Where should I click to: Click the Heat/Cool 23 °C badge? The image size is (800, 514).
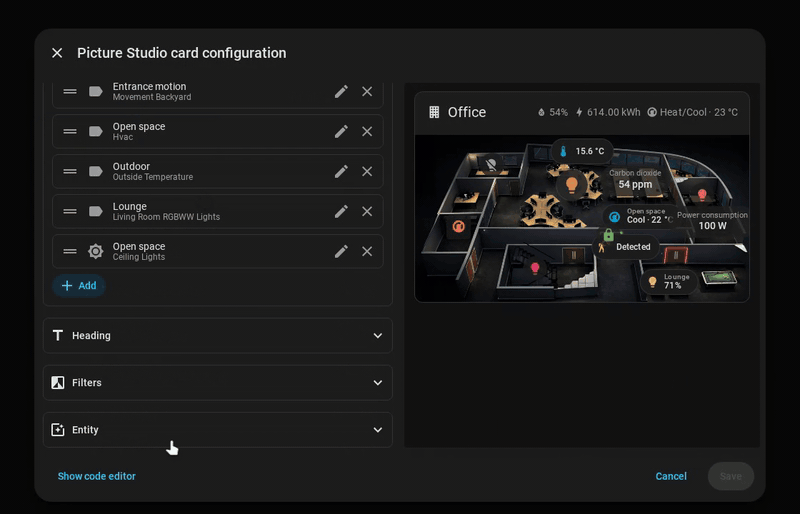[x=692, y=112]
